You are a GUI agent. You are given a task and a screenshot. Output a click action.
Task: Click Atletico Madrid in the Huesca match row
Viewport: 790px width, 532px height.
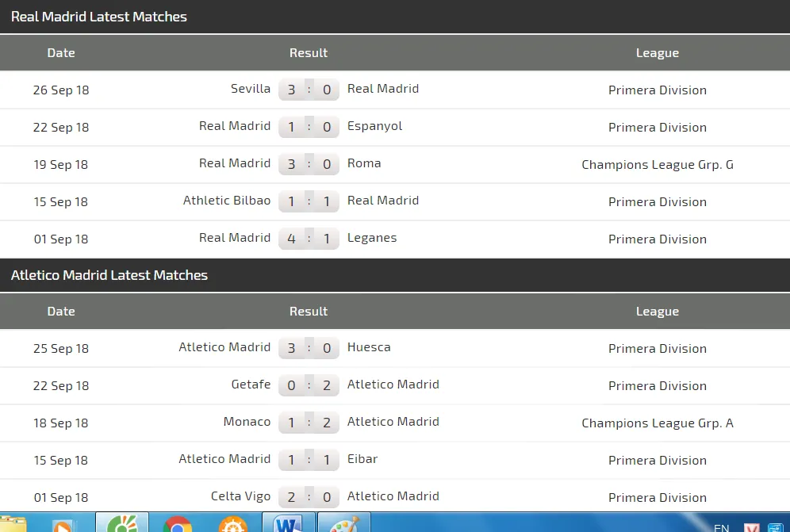(224, 347)
